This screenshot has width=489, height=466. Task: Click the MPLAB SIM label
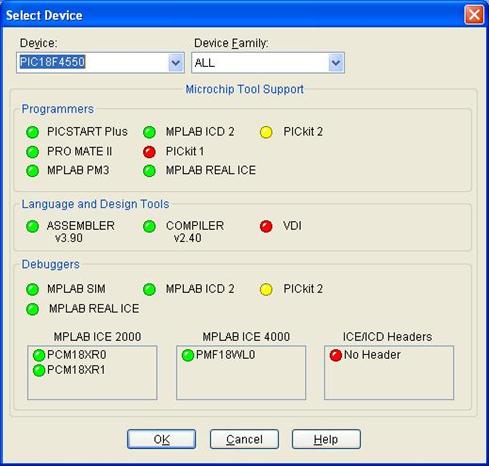[x=76, y=289]
